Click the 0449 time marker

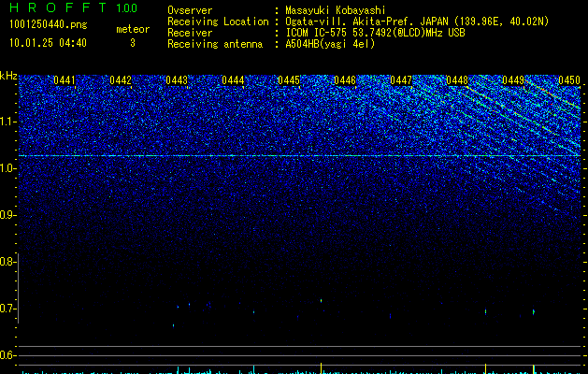(513, 80)
